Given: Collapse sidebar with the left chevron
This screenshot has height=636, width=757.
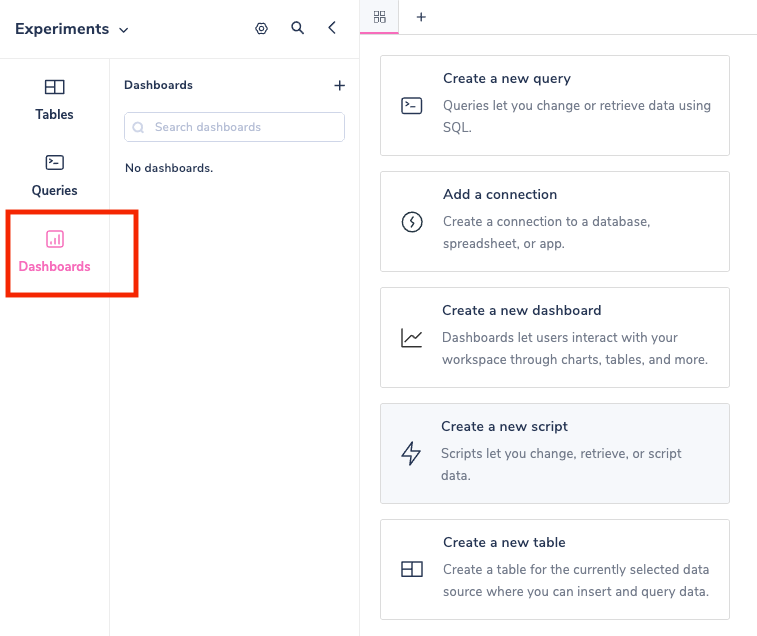Looking at the screenshot, I should tap(333, 29).
